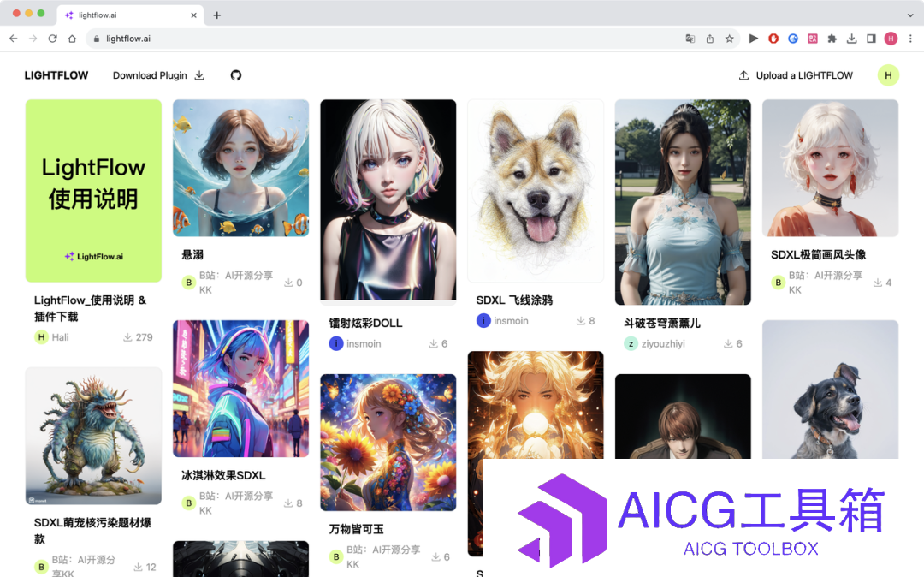The width and height of the screenshot is (924, 577).
Task: Open the H user avatar in page header
Action: (x=888, y=75)
